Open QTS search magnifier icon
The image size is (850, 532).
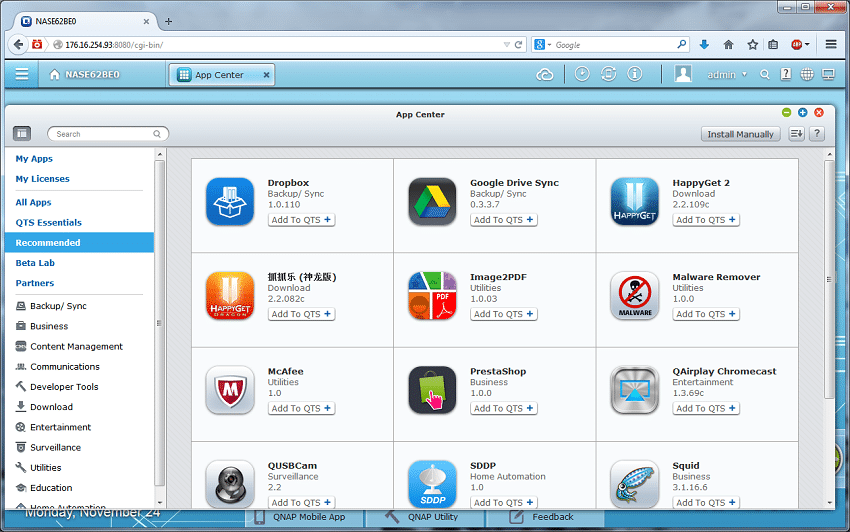click(x=764, y=75)
